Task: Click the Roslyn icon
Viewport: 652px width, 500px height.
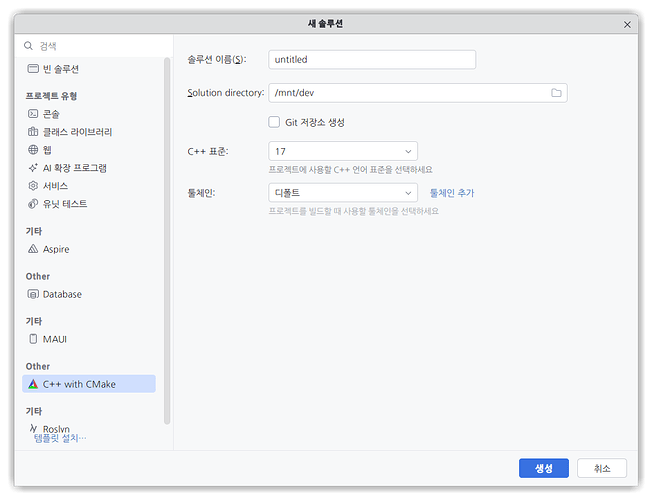Action: coord(33,428)
